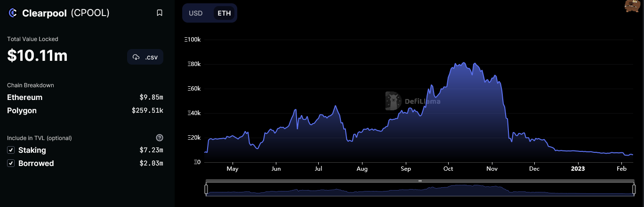The image size is (644, 207).
Task: Click the May x-axis label
Action: coord(232,169)
